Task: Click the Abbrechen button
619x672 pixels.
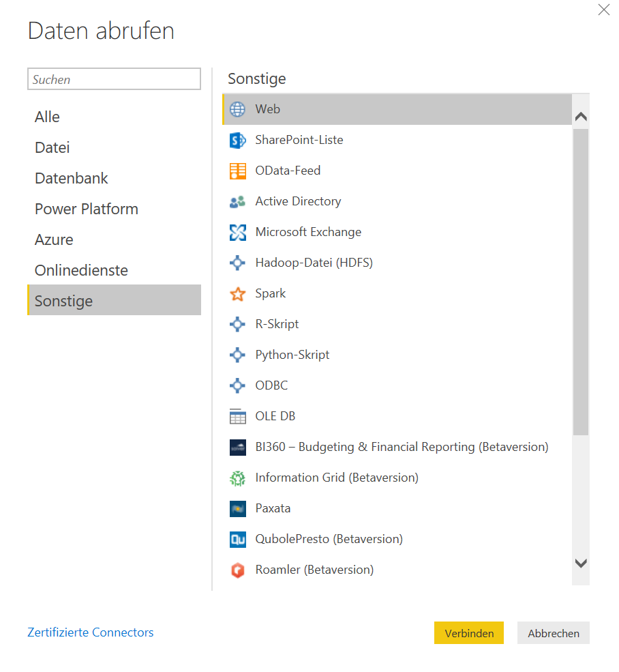Action: 553,633
